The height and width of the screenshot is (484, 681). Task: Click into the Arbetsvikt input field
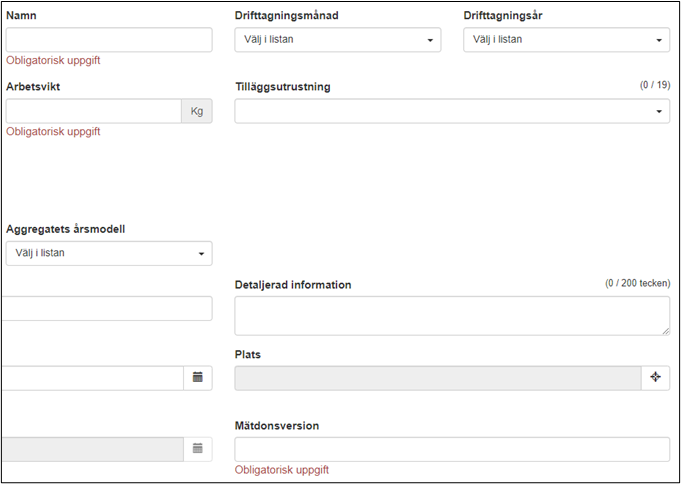coord(93,111)
